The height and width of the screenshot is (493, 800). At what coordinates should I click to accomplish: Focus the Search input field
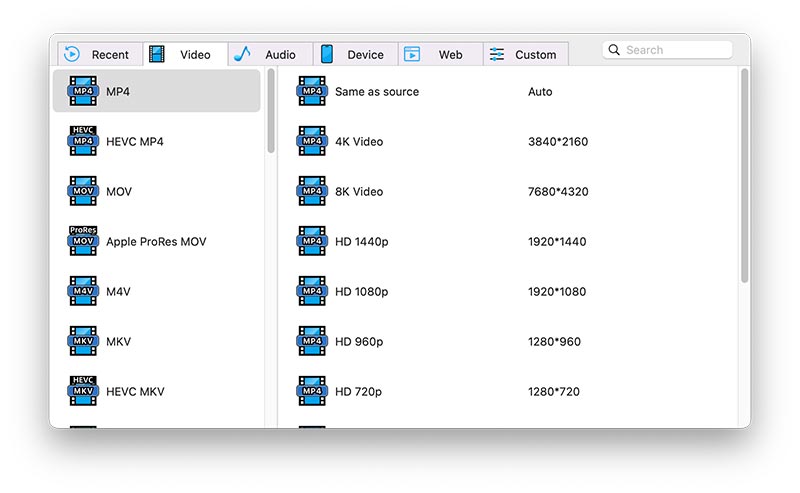point(667,50)
